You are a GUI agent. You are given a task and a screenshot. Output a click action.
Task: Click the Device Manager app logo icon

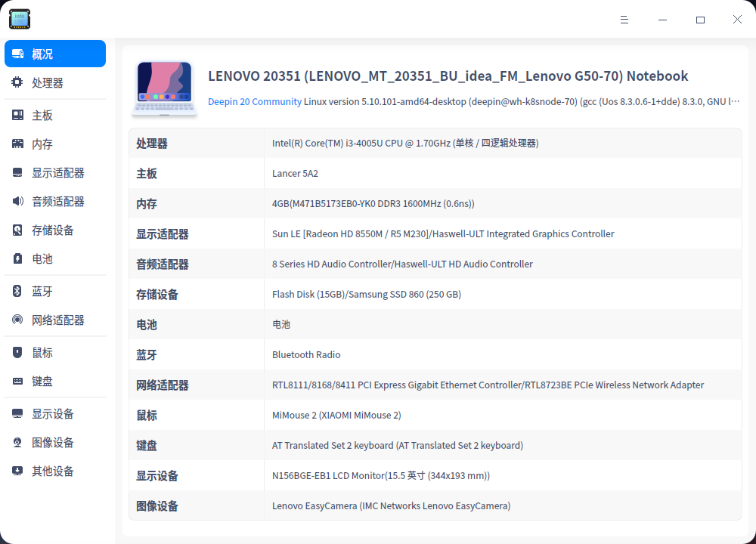20,19
